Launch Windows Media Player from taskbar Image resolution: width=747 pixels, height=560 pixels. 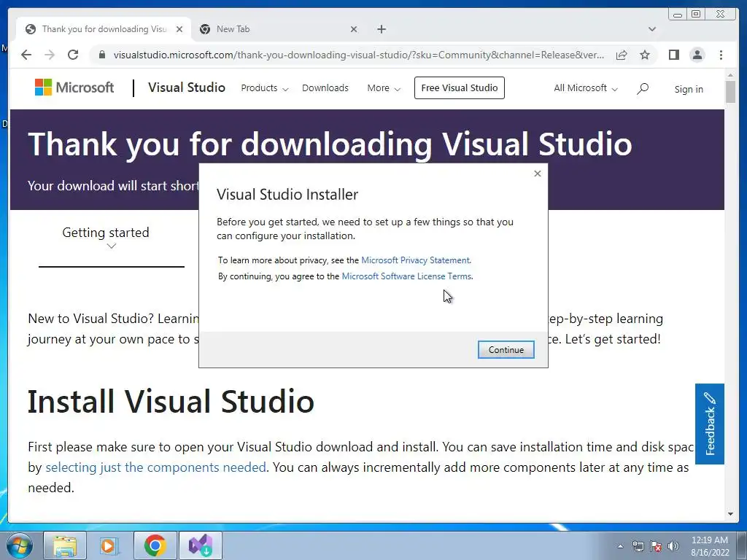click(x=109, y=545)
